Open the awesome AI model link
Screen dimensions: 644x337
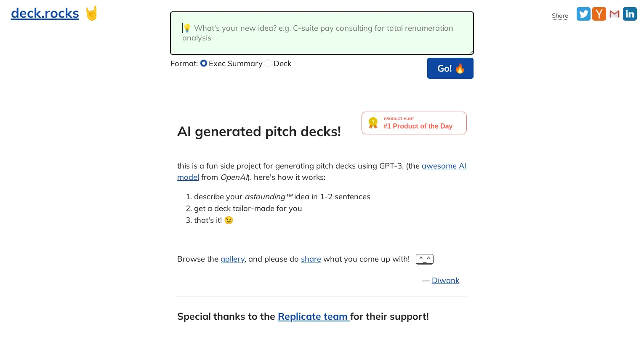tap(444, 166)
